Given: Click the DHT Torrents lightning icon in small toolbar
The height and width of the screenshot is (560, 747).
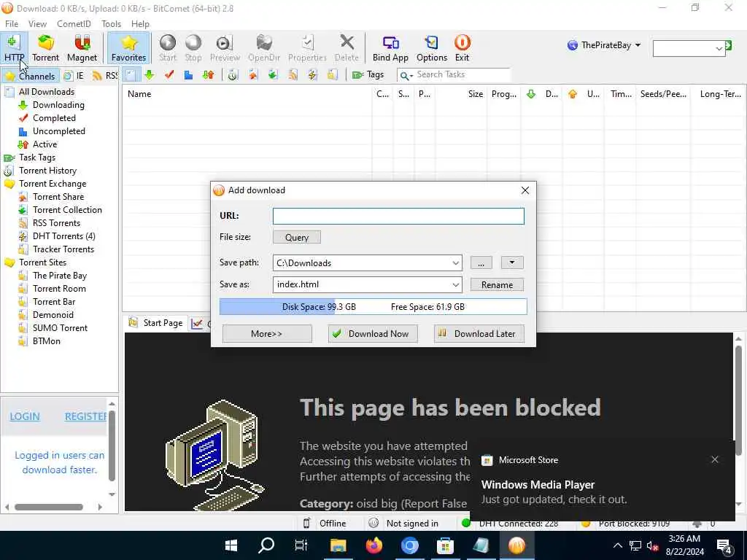Looking at the screenshot, I should pyautogui.click(x=312, y=75).
